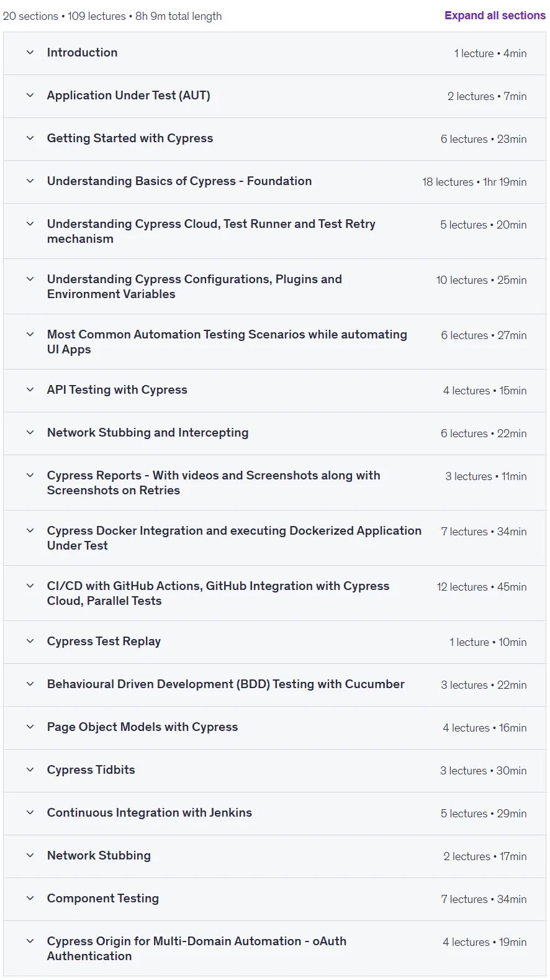This screenshot has width=550, height=980.
Task: Expand the 2-lecture Network Stubbing chevron
Action: pyautogui.click(x=30, y=856)
